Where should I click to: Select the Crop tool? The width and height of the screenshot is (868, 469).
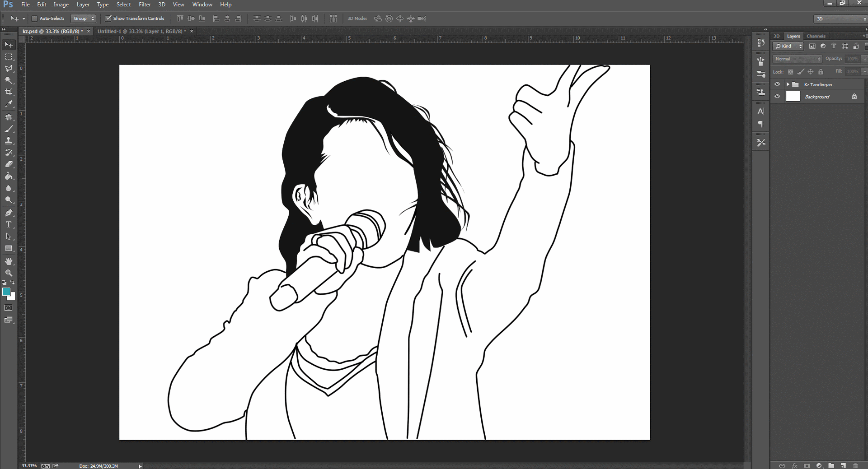9,92
